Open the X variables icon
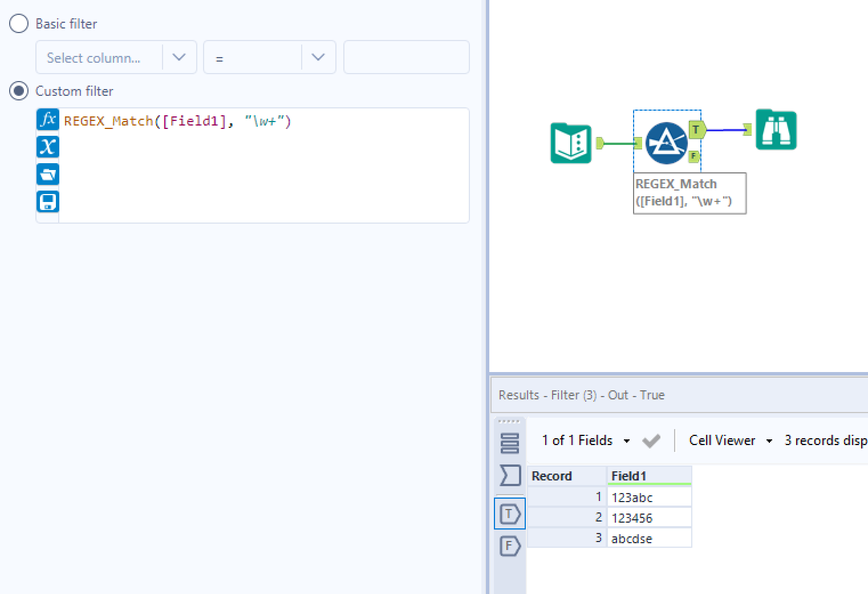The height and width of the screenshot is (594, 868). coord(48,147)
